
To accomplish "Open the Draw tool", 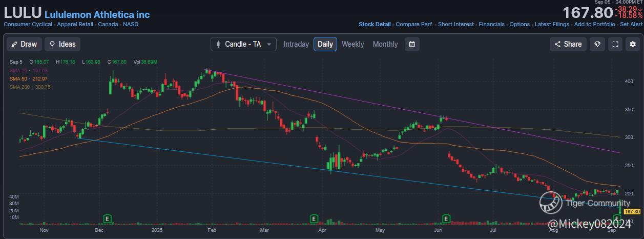I will pyautogui.click(x=24, y=44).
